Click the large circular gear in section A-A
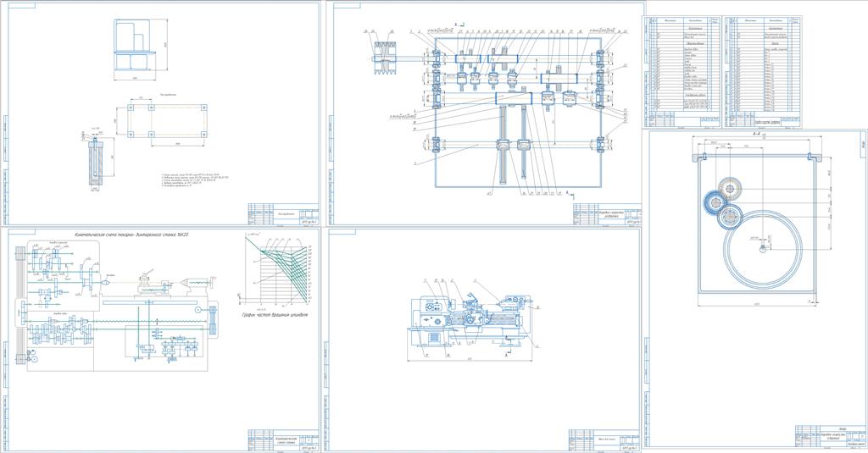The width and height of the screenshot is (868, 453). (764, 248)
